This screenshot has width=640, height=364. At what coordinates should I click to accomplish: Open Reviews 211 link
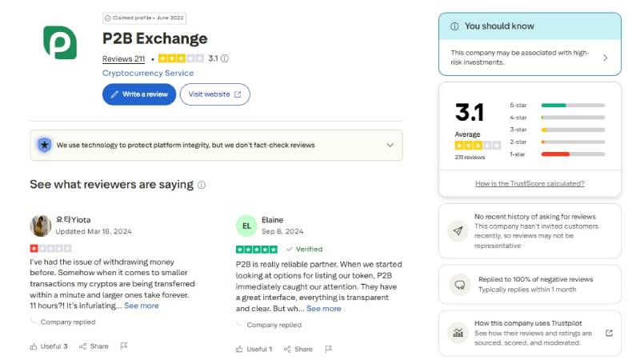point(124,58)
